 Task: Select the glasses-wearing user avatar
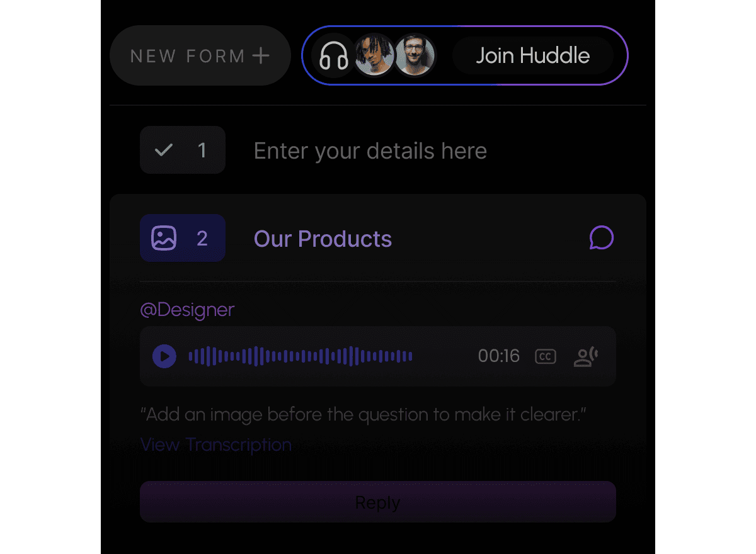point(416,55)
